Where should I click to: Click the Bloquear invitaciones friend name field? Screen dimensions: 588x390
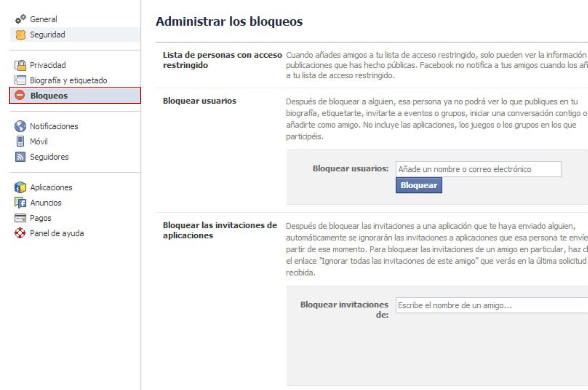491,305
